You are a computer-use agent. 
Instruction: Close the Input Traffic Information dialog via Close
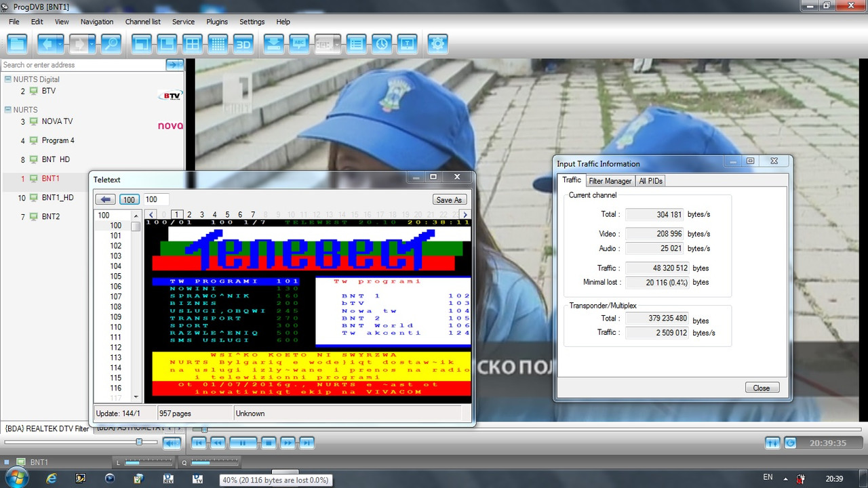click(x=761, y=388)
